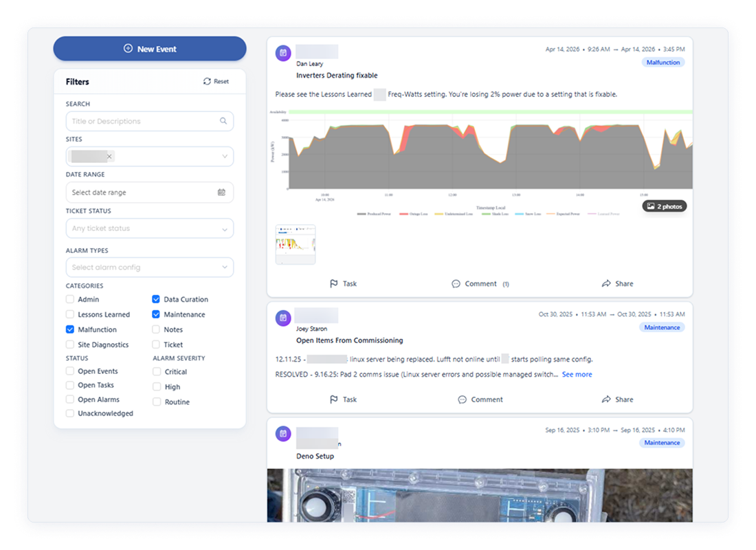The image size is (756, 550).
Task: Open the Any ticket status dropdown
Action: [x=150, y=228]
